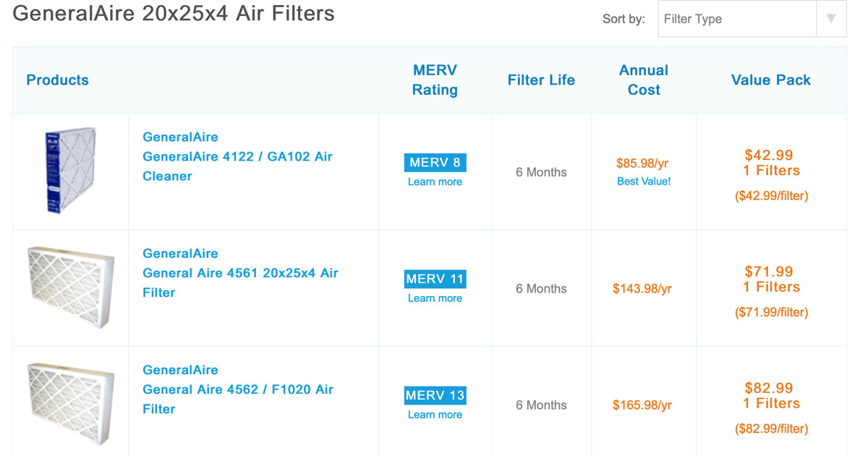The height and width of the screenshot is (456, 868).
Task: Select the Products column header
Action: 57,80
